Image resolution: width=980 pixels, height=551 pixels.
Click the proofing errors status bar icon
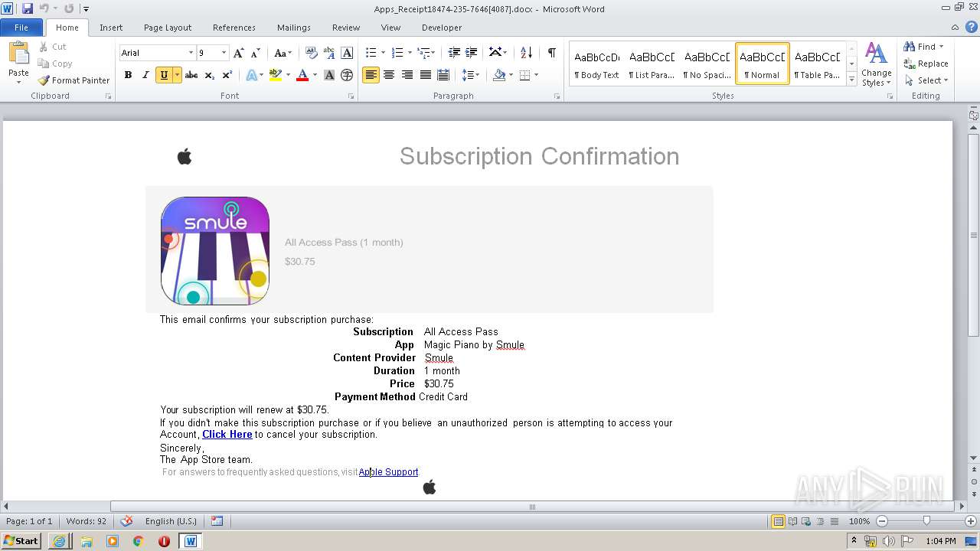tap(126, 521)
